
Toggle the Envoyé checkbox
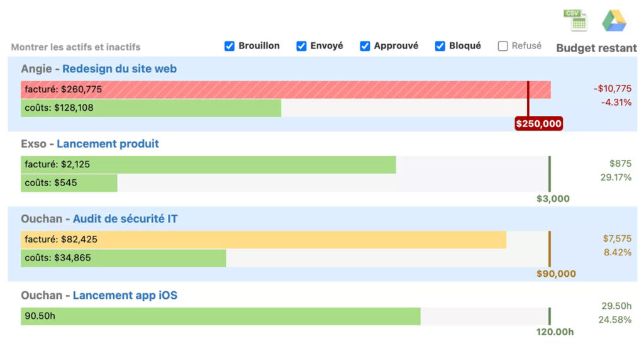301,46
